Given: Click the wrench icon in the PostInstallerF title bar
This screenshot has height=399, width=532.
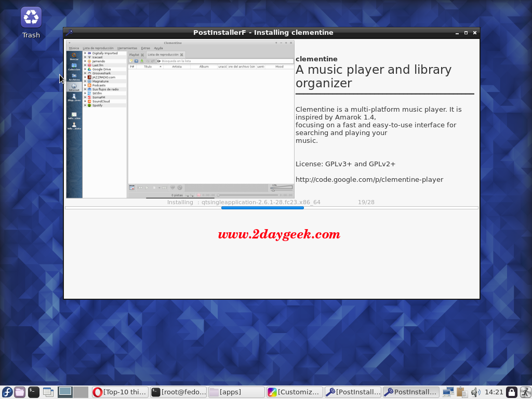Looking at the screenshot, I should point(69,33).
